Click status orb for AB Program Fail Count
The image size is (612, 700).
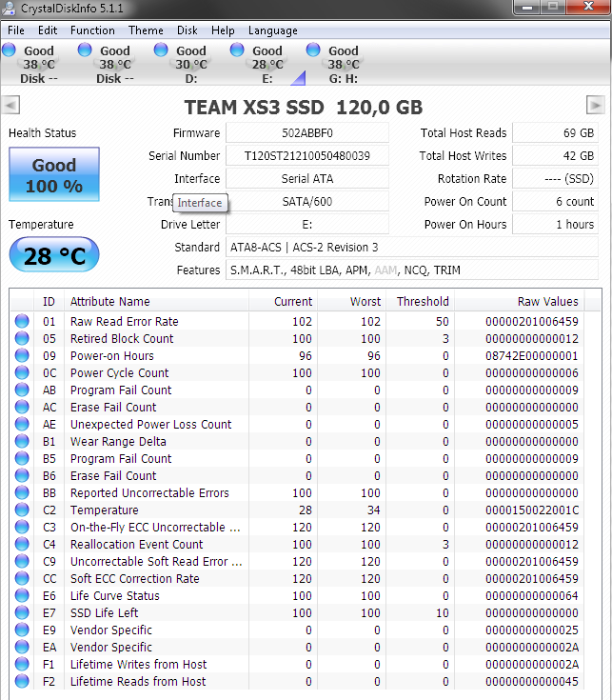[x=22, y=390]
